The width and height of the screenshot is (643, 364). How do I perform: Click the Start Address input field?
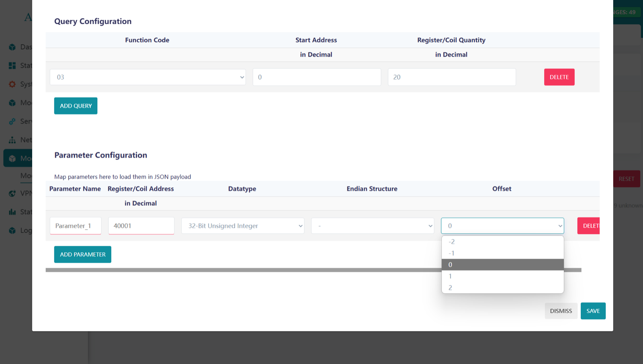(317, 77)
